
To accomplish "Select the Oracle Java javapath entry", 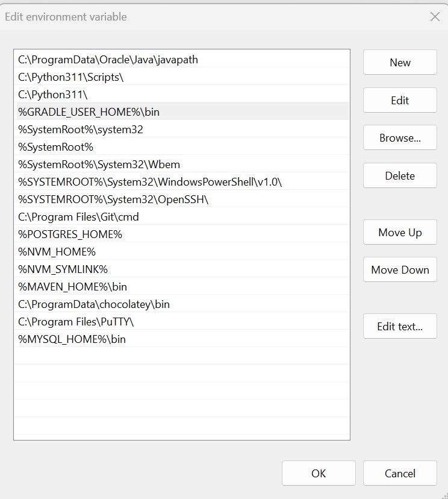I will [108, 60].
